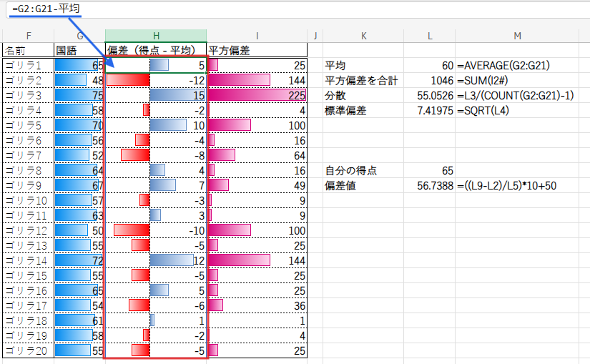Click the 偏差値 label cell
Viewport: 590px width, 364px height.
click(x=363, y=186)
